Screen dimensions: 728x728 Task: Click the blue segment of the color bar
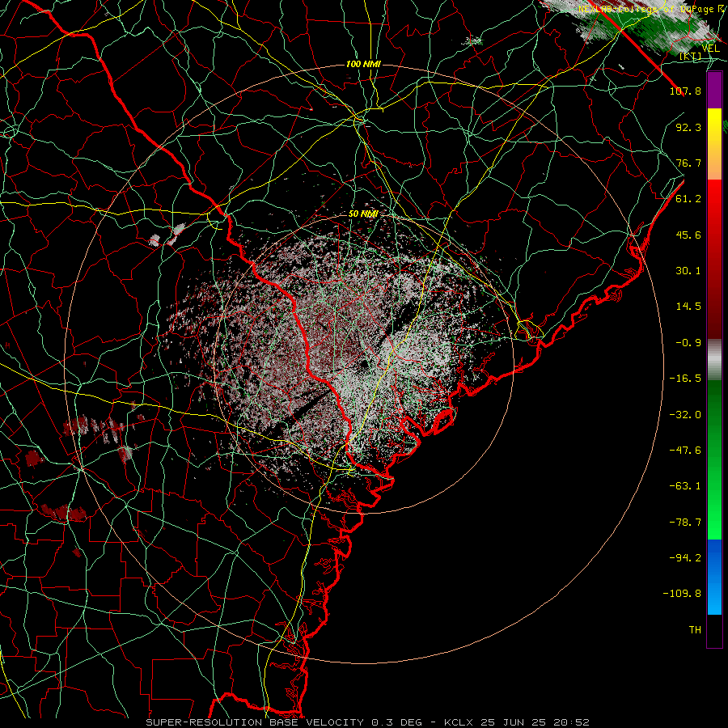[714, 577]
